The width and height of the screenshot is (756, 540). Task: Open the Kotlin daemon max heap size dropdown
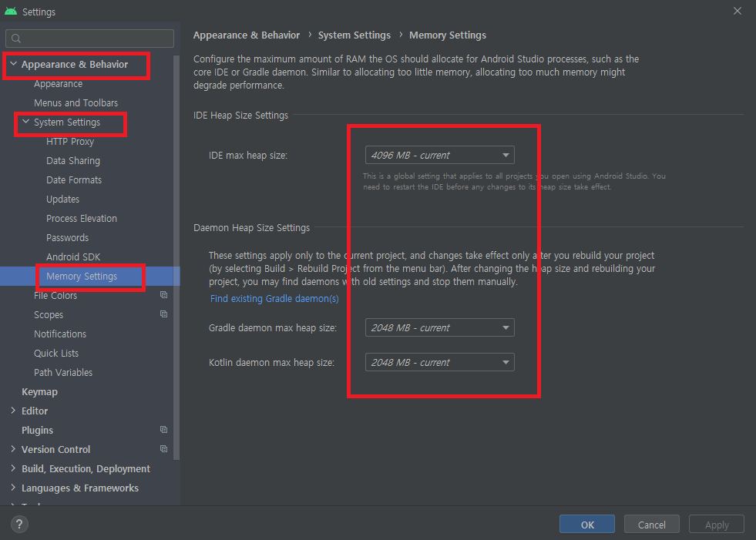440,363
